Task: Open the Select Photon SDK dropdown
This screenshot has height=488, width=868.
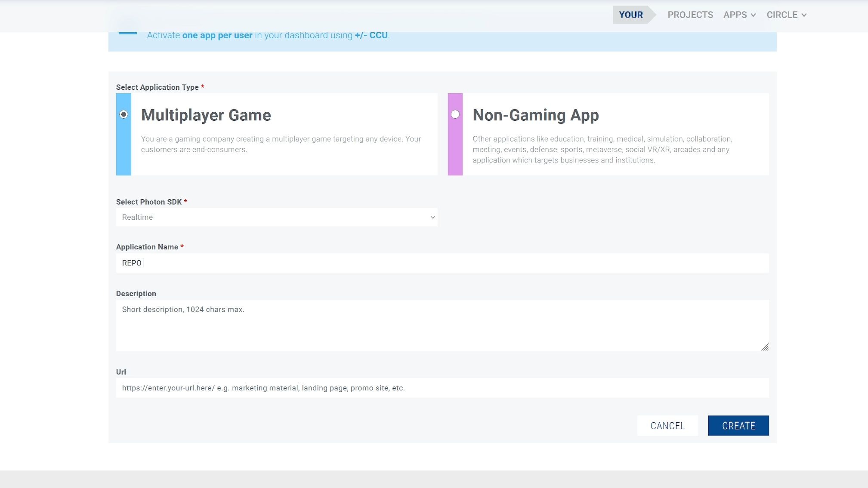Action: (x=277, y=217)
